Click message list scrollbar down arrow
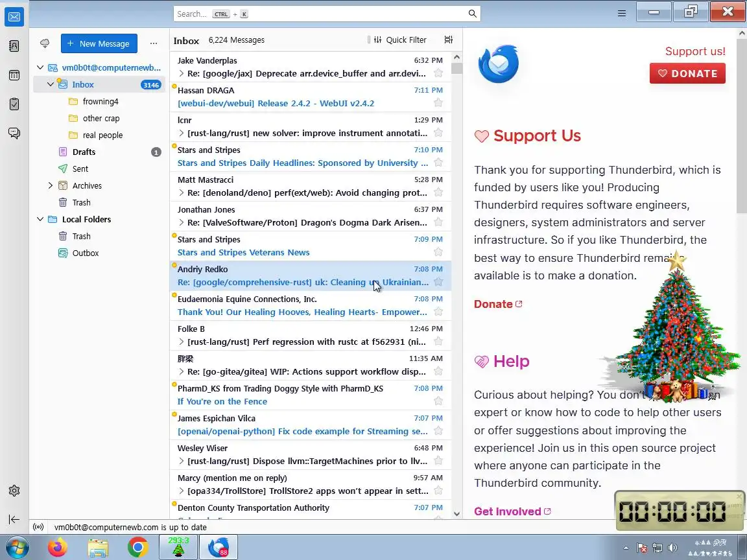The image size is (747, 560). coord(456,513)
